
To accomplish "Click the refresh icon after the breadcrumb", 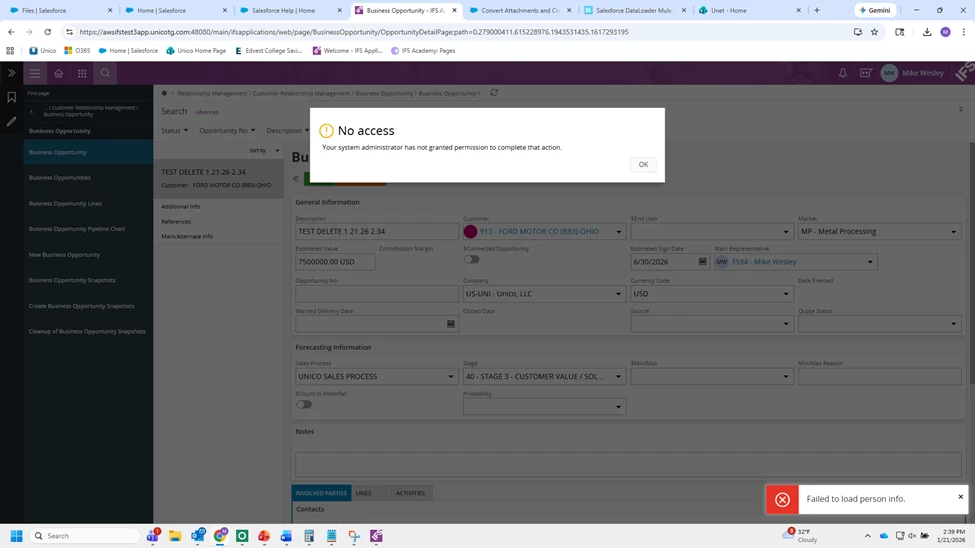I will [x=494, y=93].
